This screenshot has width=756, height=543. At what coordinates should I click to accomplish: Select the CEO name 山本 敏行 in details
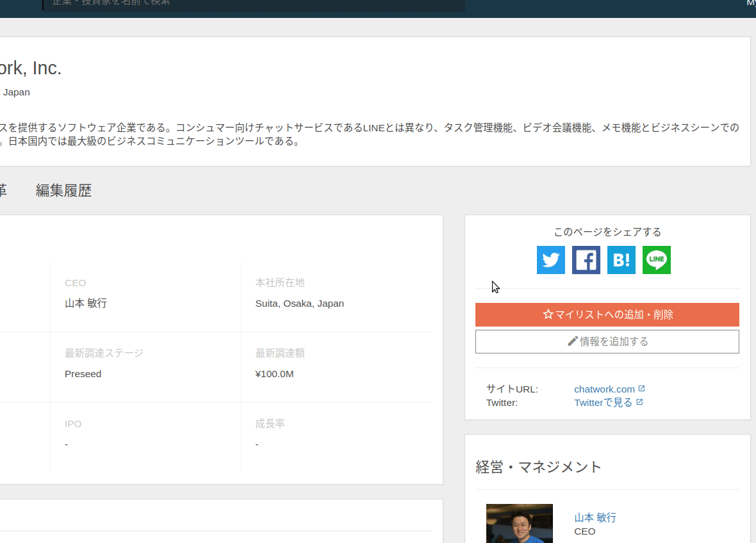click(x=86, y=303)
